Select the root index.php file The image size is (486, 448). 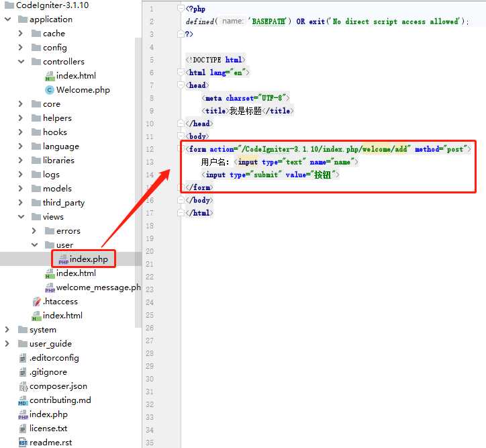pyautogui.click(x=48, y=414)
